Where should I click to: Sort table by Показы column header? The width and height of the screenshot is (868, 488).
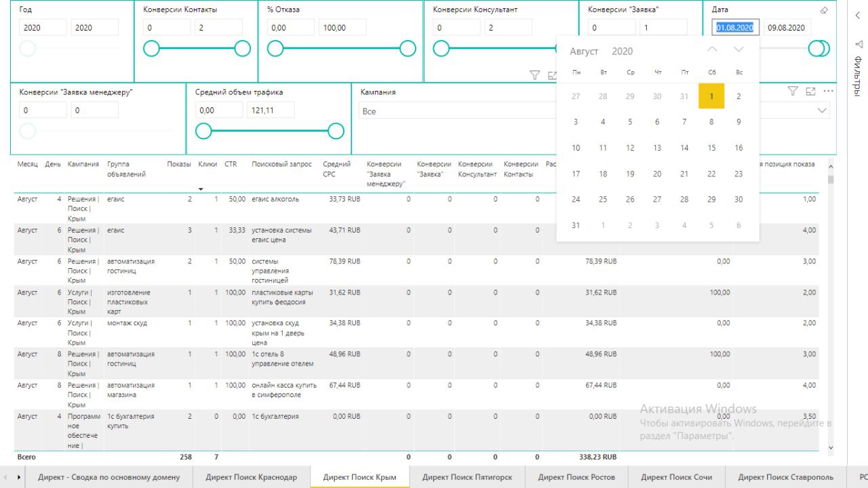[179, 164]
